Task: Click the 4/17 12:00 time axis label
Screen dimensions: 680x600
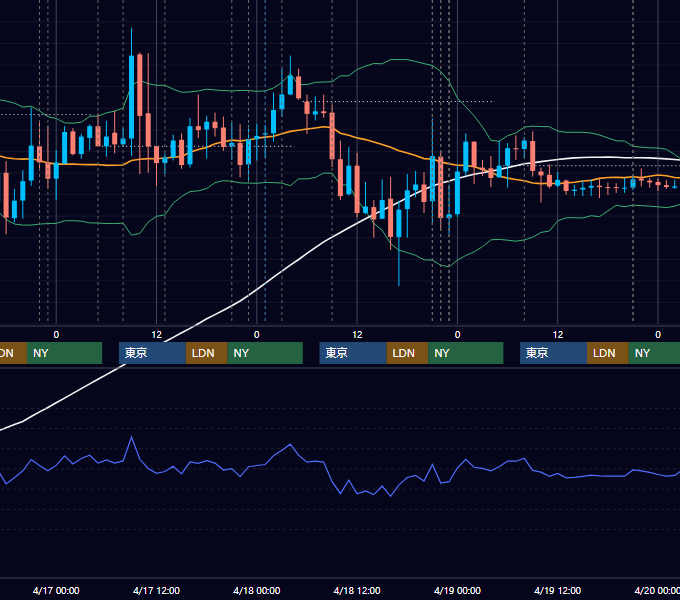Action: coord(156,590)
